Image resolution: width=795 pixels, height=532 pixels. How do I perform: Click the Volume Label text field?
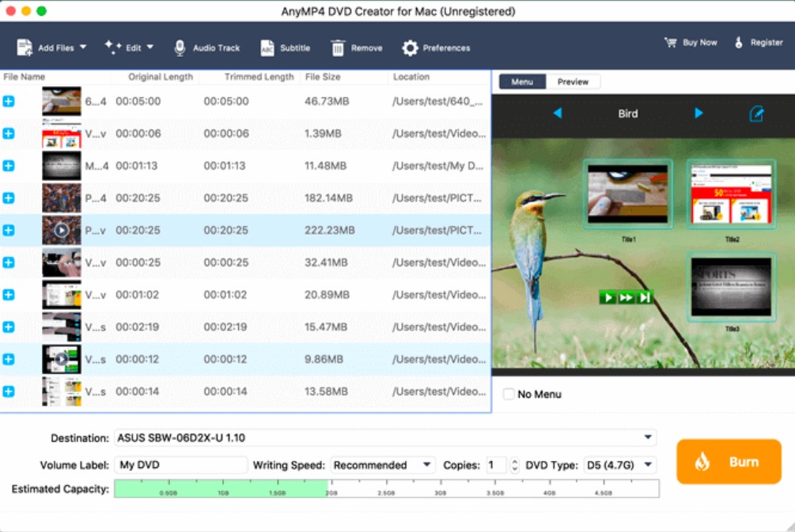pos(181,466)
